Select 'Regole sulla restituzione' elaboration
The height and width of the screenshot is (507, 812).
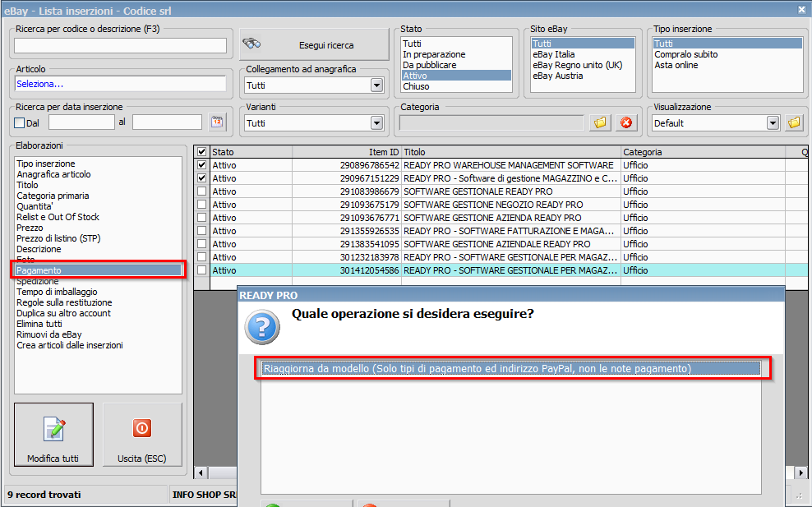click(98, 302)
